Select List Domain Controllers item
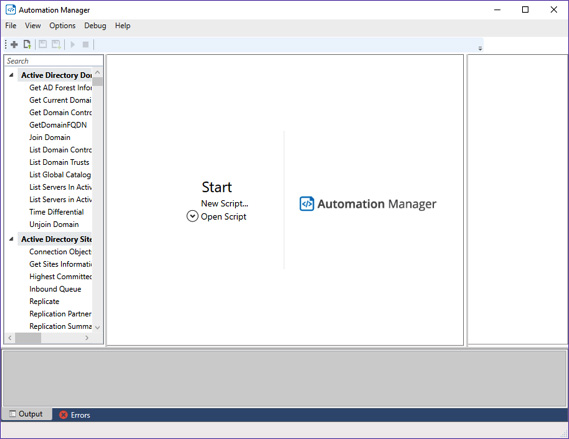569x439 pixels. pyautogui.click(x=60, y=150)
